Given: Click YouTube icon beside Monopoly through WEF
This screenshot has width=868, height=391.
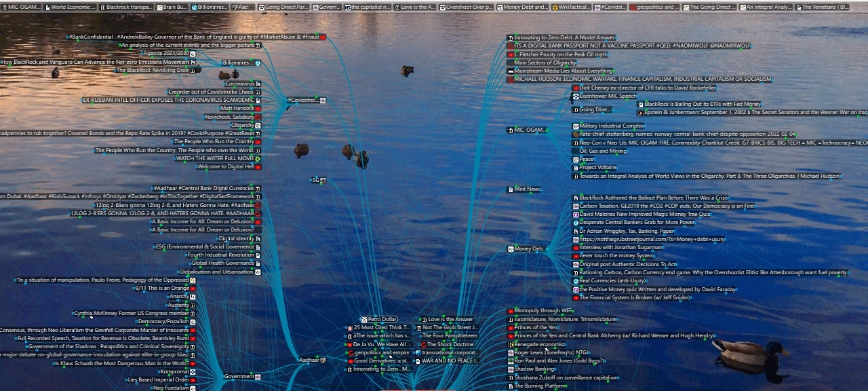Looking at the screenshot, I should coord(511,311).
